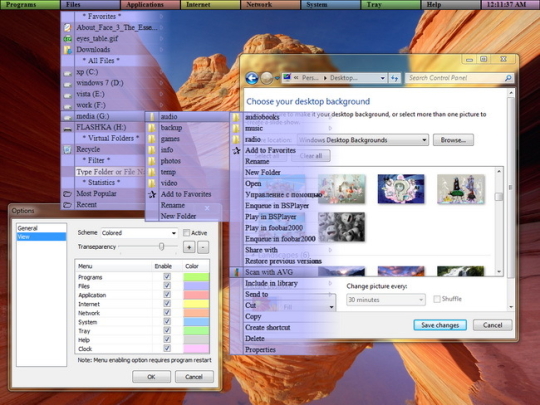Toggle the System menu enable checkbox

[x=167, y=321]
